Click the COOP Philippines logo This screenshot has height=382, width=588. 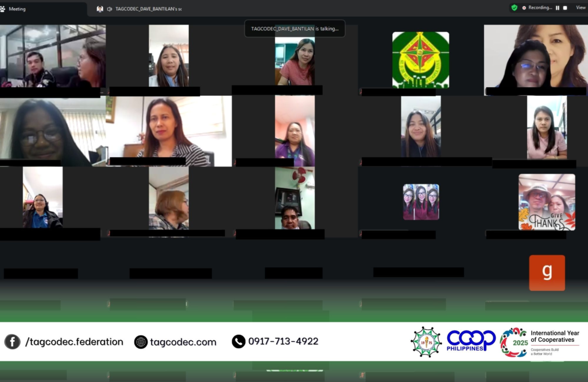pyautogui.click(x=471, y=341)
